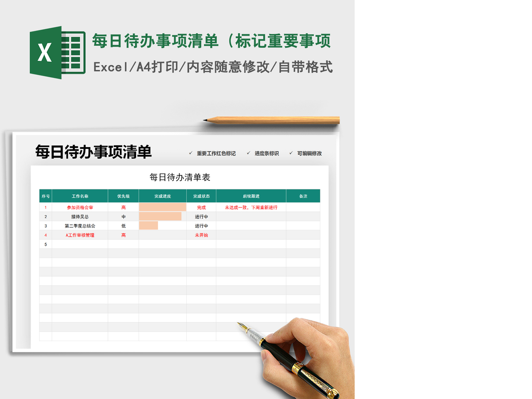Click the red 未开始 status cell
This screenshot has width=532, height=399.
tap(201, 235)
